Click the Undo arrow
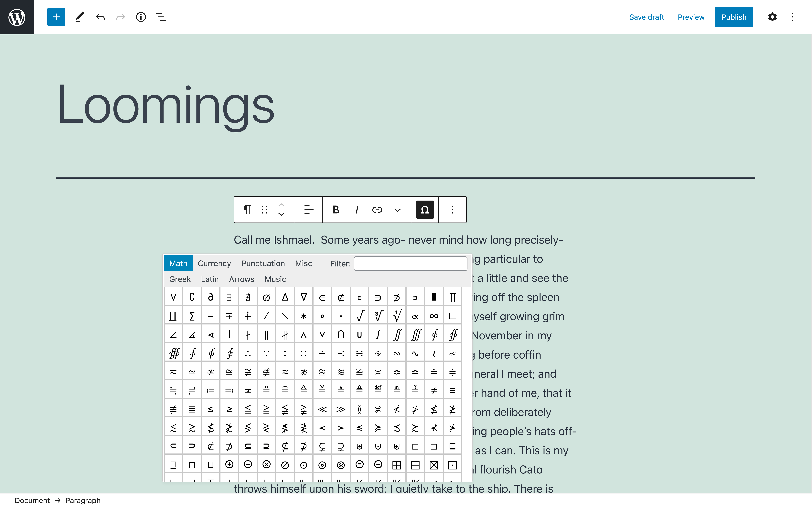 100,17
